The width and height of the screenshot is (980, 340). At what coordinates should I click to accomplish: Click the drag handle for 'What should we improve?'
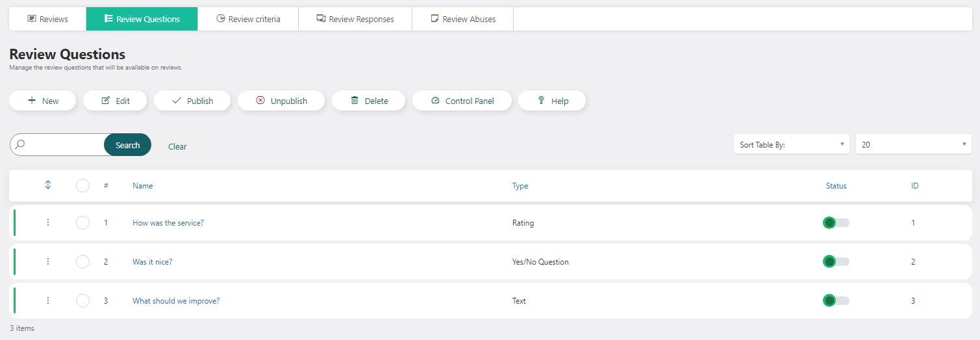click(48, 301)
